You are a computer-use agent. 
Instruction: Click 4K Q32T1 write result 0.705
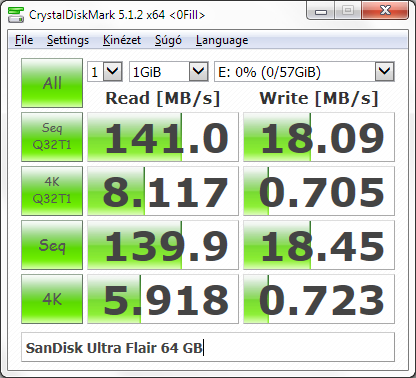pyautogui.click(x=319, y=191)
